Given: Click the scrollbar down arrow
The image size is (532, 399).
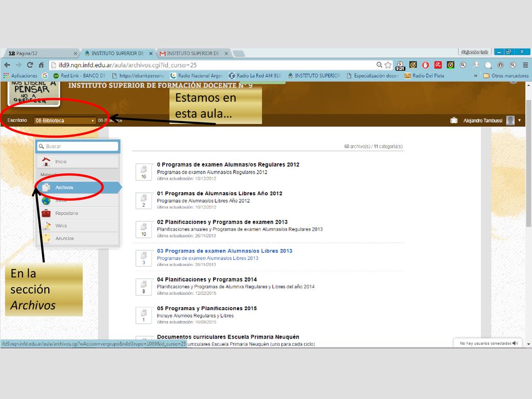Looking at the screenshot, I should point(528,344).
